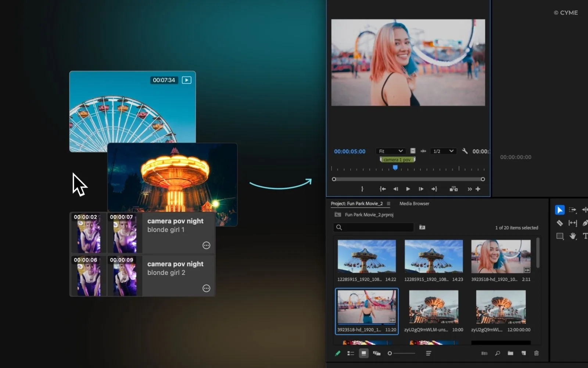Viewport: 588px width, 368px height.
Task: Select the 3923518-hd clip with duration 11:20
Action: 367,311
